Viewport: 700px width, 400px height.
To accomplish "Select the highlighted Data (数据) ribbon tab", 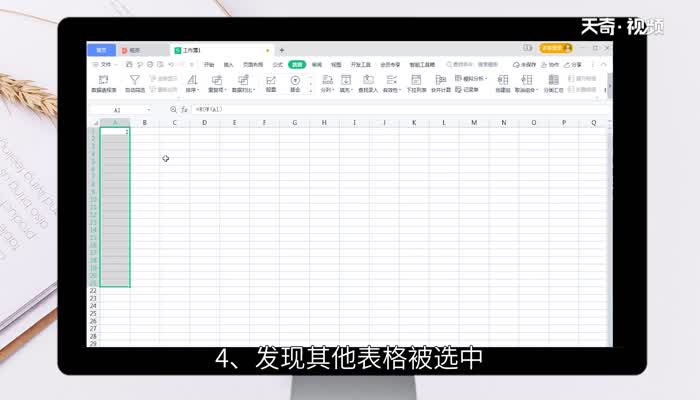I will (297, 65).
